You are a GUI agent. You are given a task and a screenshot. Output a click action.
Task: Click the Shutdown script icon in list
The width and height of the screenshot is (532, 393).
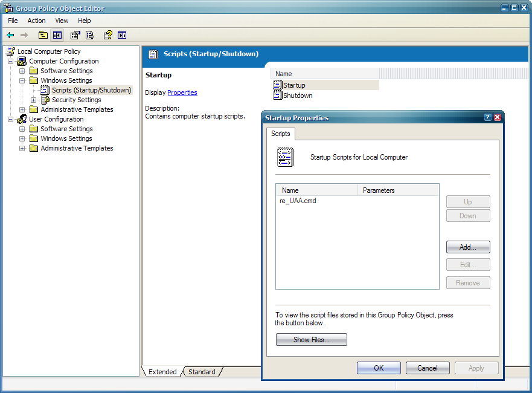click(278, 95)
